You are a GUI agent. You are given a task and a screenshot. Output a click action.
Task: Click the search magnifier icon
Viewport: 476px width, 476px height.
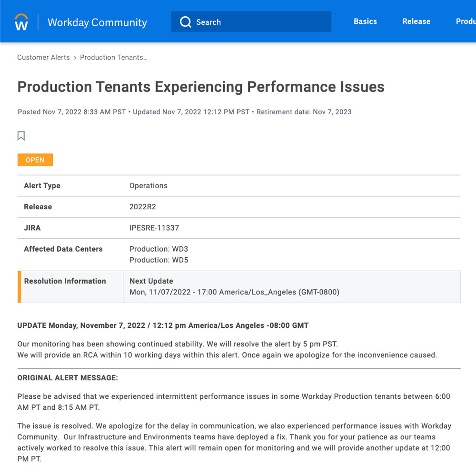coord(186,22)
